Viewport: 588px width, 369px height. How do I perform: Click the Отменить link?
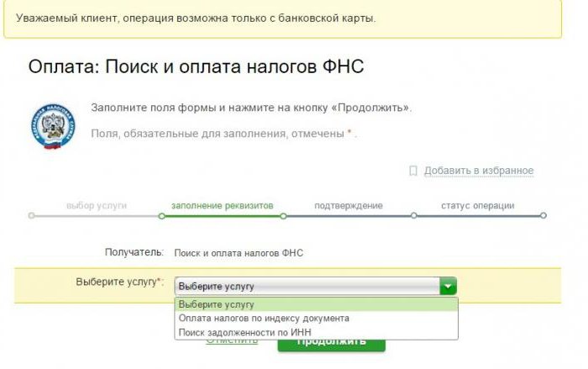225,343
